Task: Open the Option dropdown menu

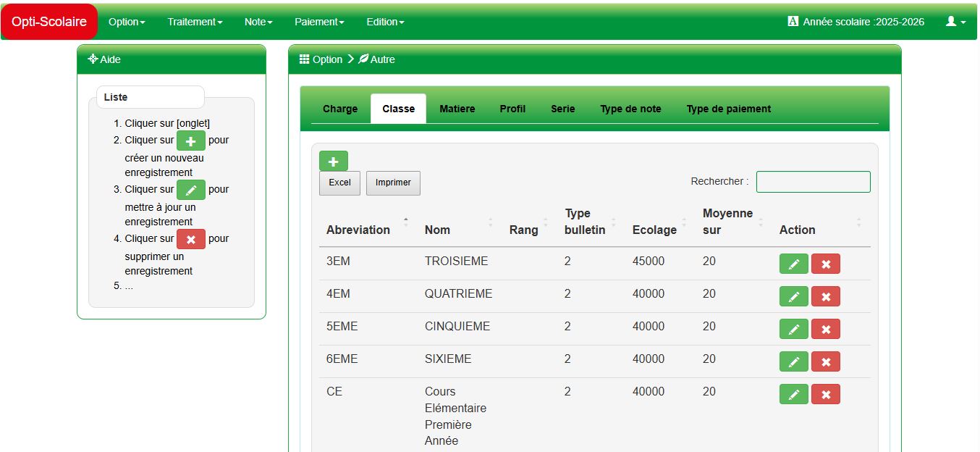Action: point(127,22)
